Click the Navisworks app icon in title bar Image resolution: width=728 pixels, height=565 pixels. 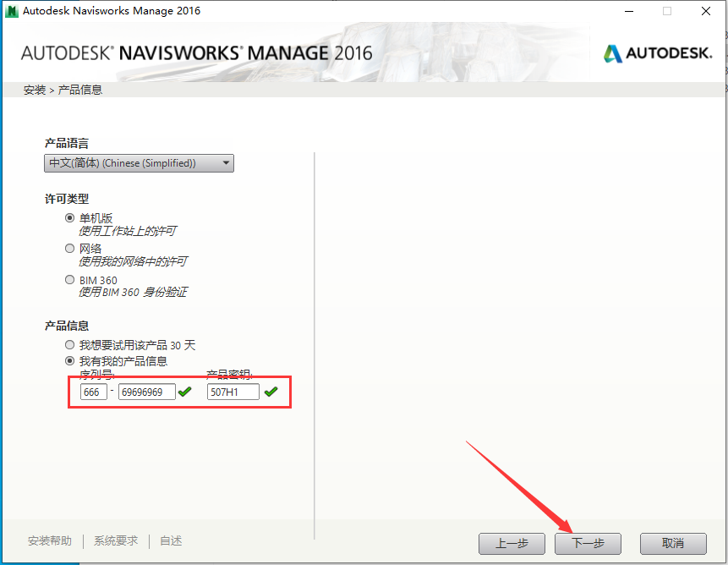11,11
